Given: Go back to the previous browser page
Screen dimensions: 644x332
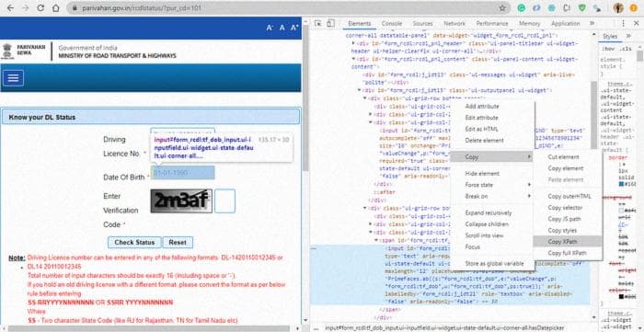Looking at the screenshot, I should [x=10, y=7].
